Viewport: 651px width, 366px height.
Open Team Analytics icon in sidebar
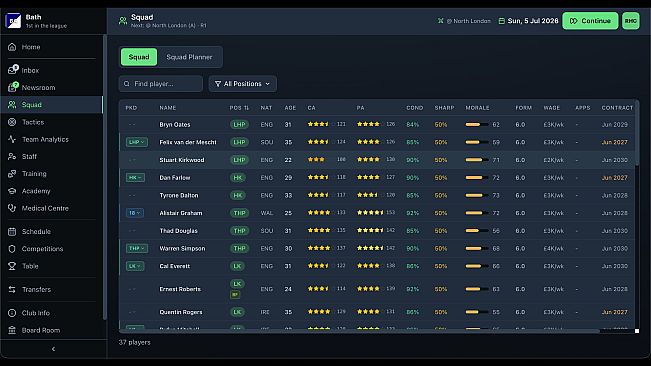coord(12,139)
